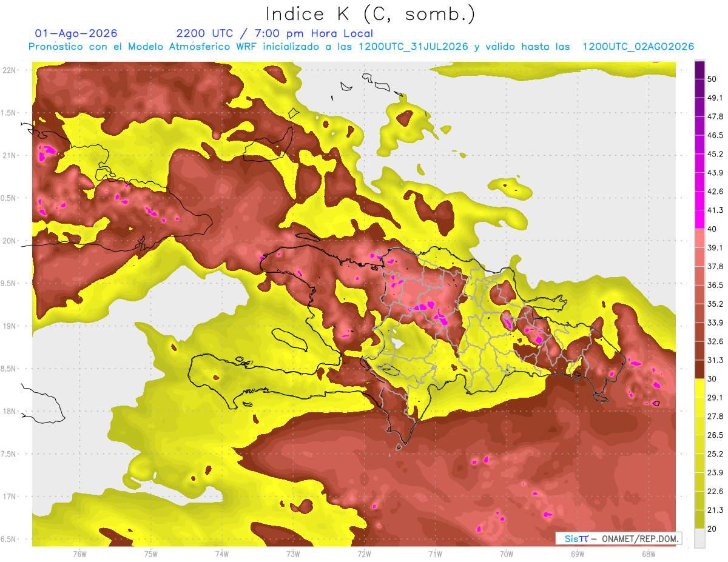Pick the olive swatch between 20 and 21.3

coord(699,520)
